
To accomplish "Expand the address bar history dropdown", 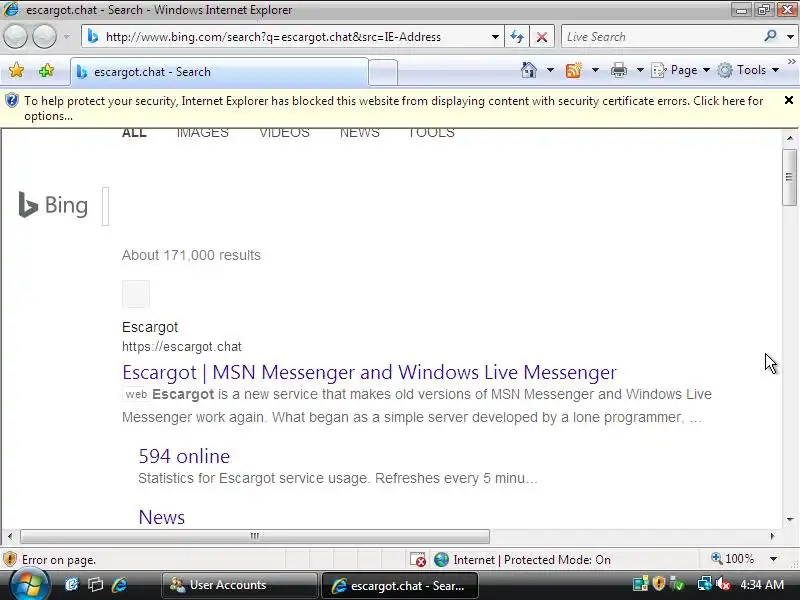I will point(495,37).
